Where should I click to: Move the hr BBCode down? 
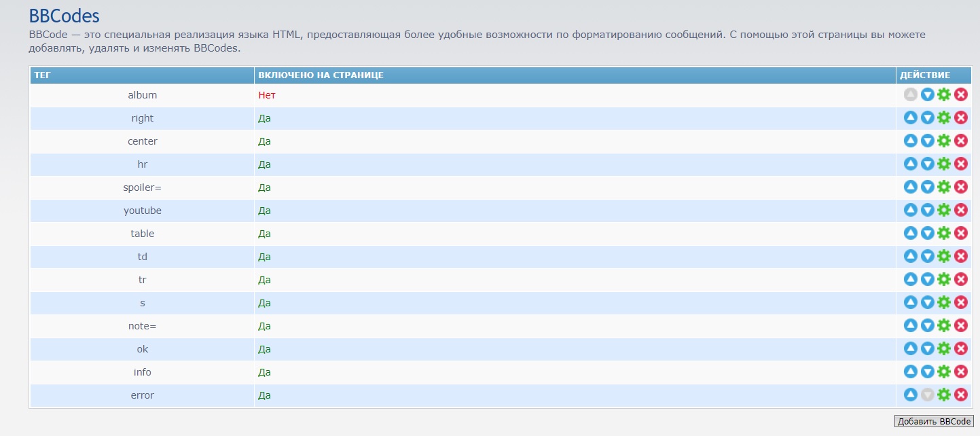tap(927, 164)
